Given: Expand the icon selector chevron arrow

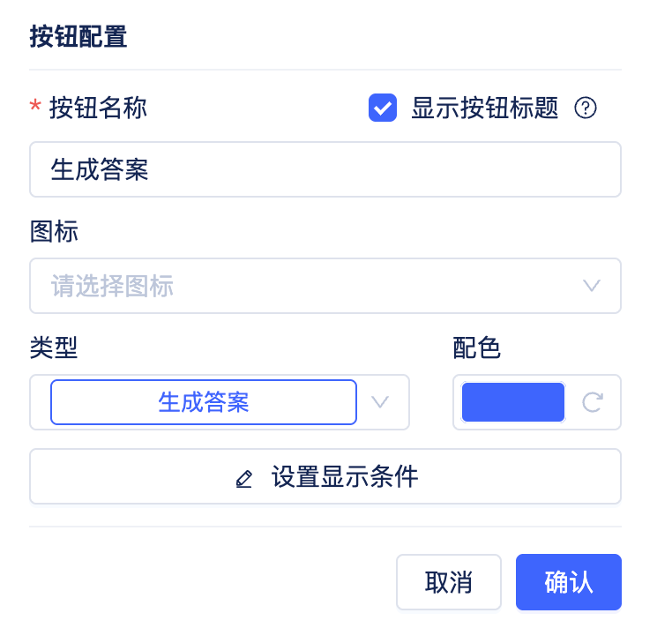Looking at the screenshot, I should [x=592, y=286].
